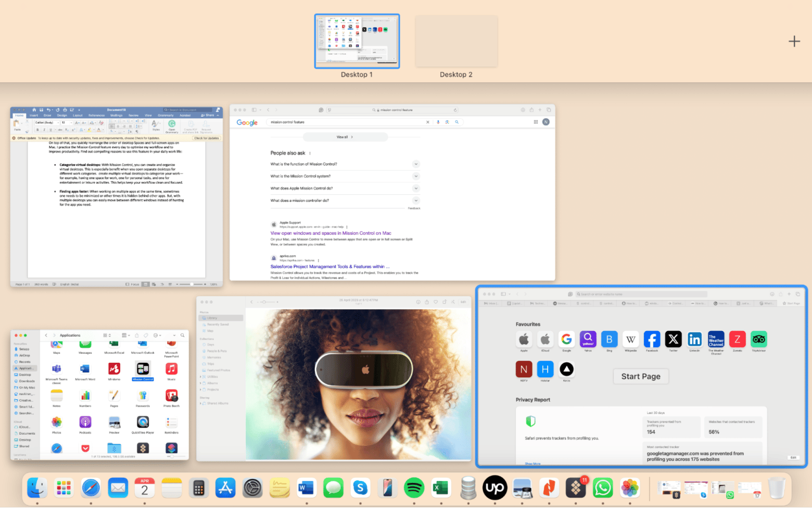This screenshot has height=508, width=812.
Task: Launch WhatsApp from the Dock
Action: click(603, 488)
